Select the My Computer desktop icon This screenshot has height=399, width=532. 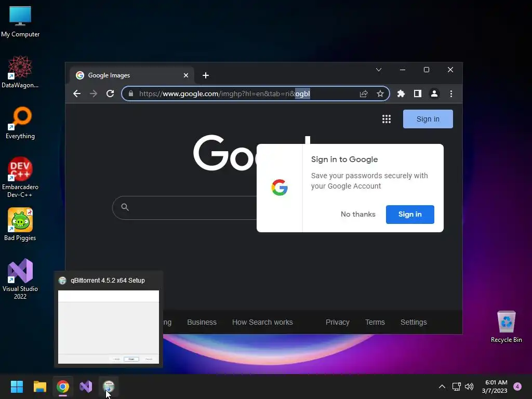tap(20, 22)
